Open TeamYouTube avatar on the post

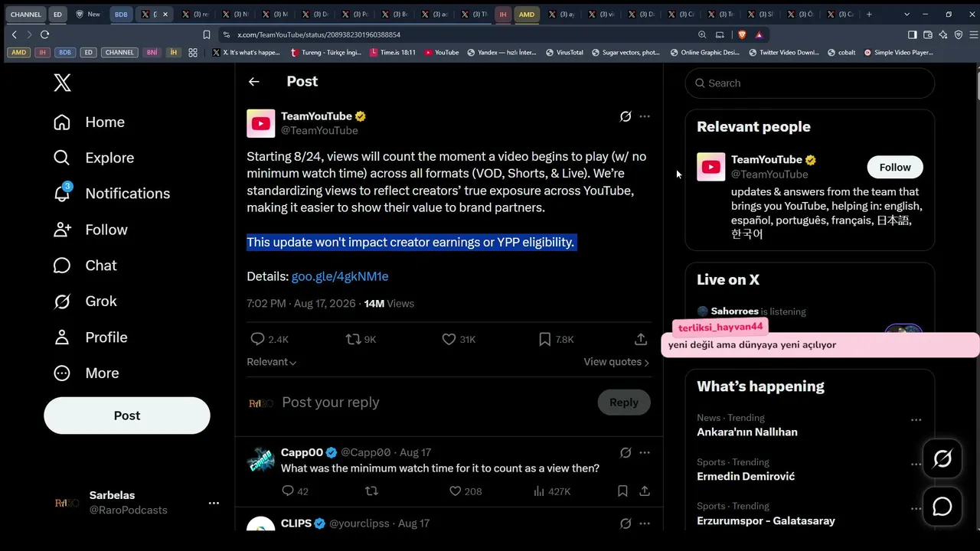260,123
